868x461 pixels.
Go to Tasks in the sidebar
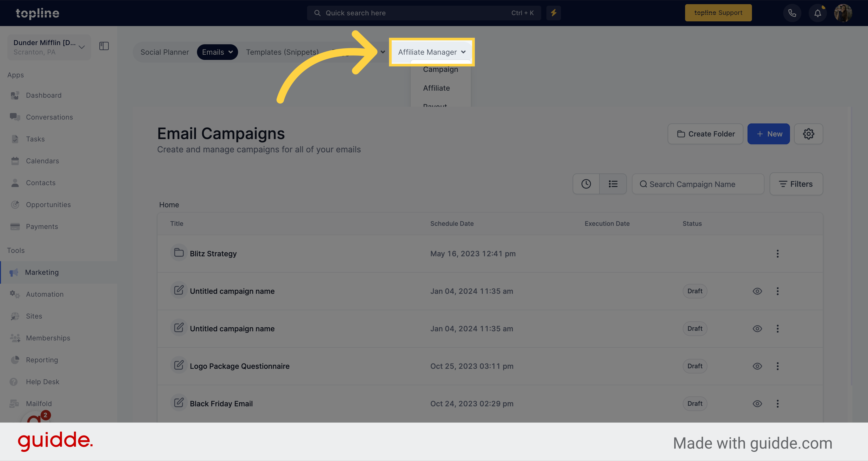(35, 139)
